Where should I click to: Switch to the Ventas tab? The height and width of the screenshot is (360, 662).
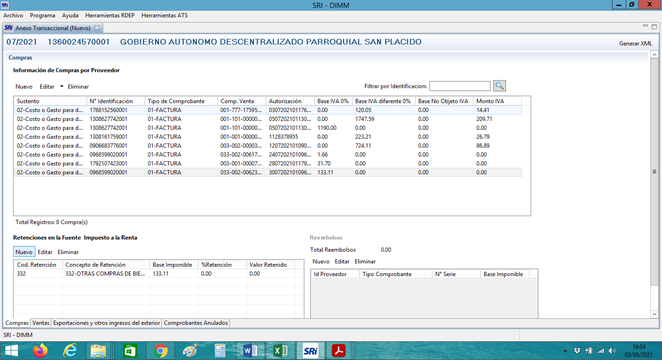41,323
